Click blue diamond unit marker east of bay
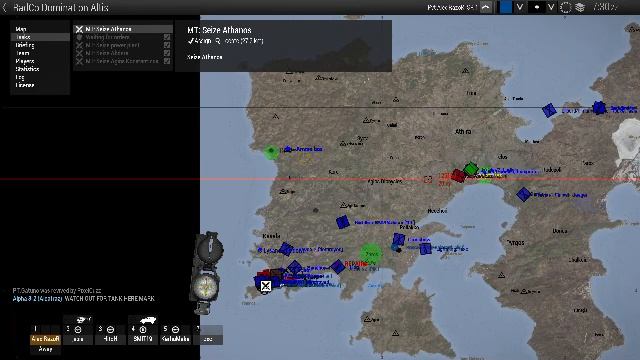The image size is (640, 360). pyautogui.click(x=523, y=194)
